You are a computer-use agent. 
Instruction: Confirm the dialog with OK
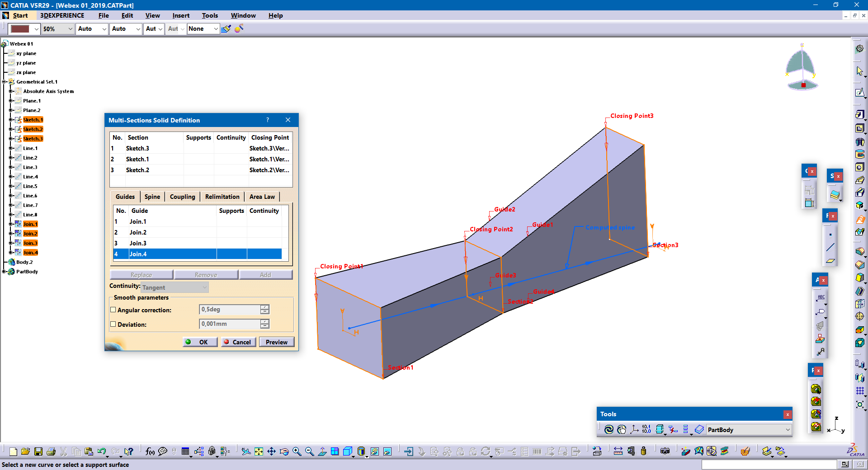coord(199,342)
